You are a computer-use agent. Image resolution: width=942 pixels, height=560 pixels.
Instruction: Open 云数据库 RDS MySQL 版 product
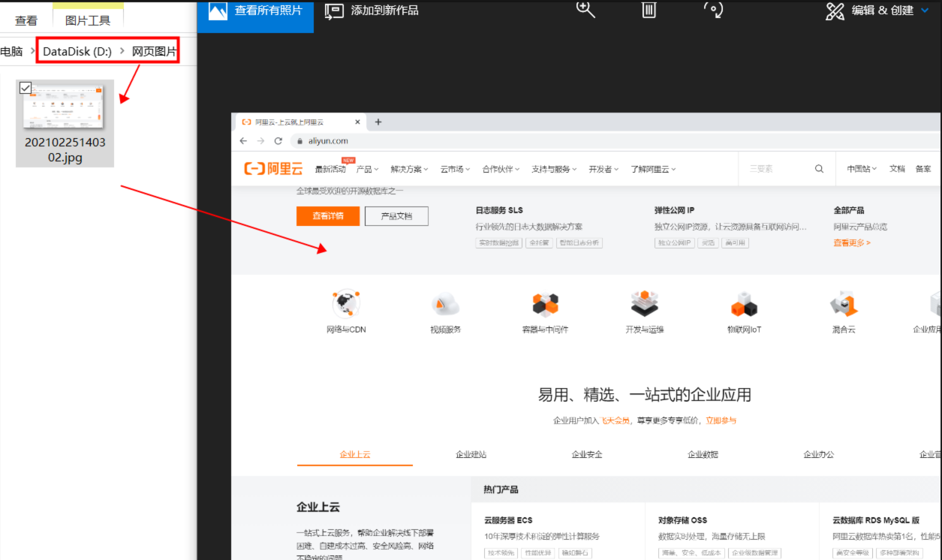pyautogui.click(x=876, y=520)
